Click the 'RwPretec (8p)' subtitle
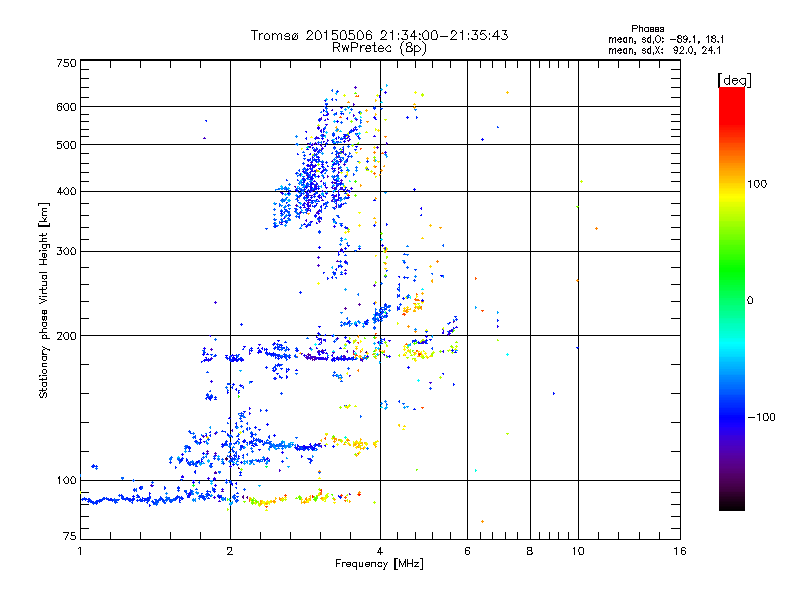Viewport: 800px width, 600px height. (x=379, y=48)
